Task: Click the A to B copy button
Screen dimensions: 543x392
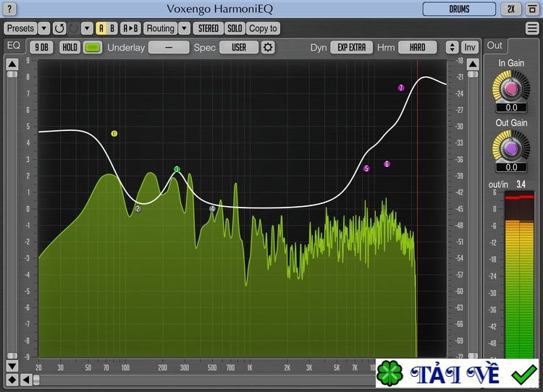Action: click(x=130, y=28)
